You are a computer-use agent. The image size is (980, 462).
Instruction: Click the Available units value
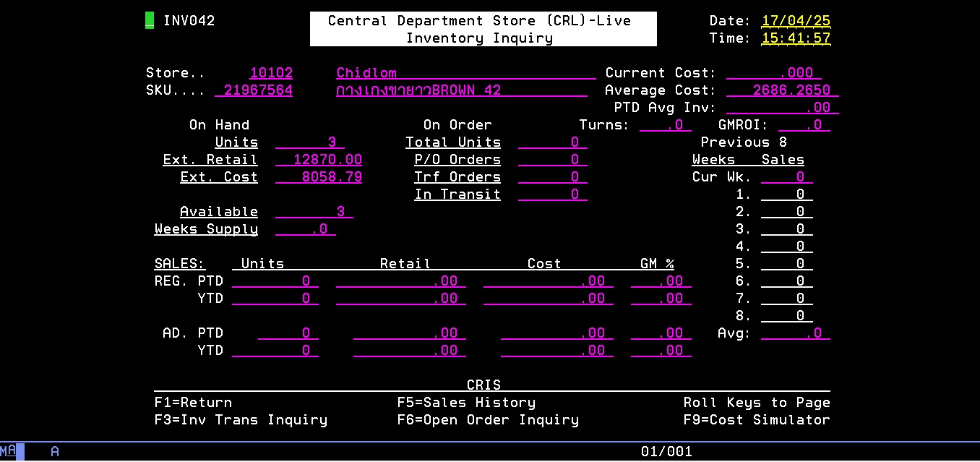314,212
